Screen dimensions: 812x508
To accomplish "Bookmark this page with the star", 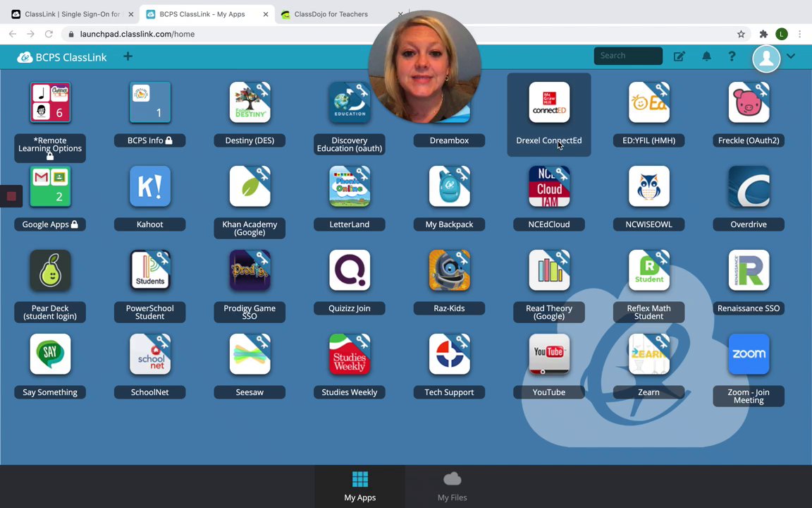I will coord(741,34).
